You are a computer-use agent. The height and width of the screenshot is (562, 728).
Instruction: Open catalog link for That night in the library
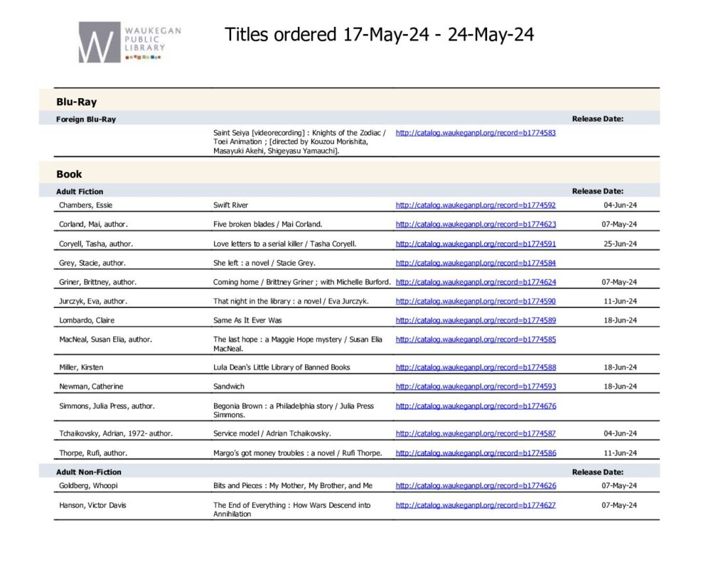pyautogui.click(x=476, y=301)
